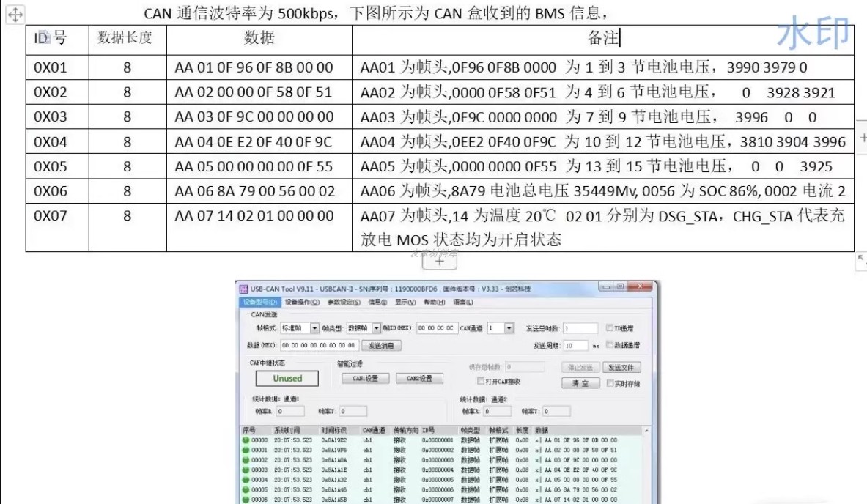The image size is (867, 504).
Task: Click the 0X07 cell in the table
Action: 57,227
